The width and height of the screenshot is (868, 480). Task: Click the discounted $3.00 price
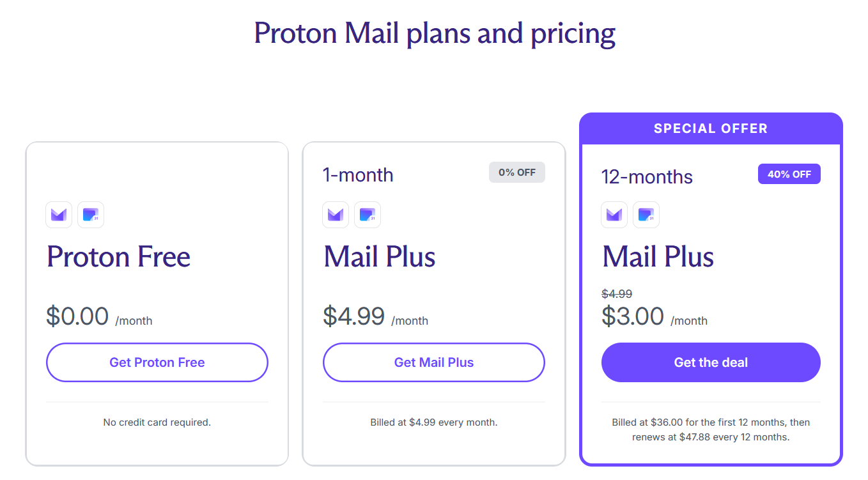point(633,316)
